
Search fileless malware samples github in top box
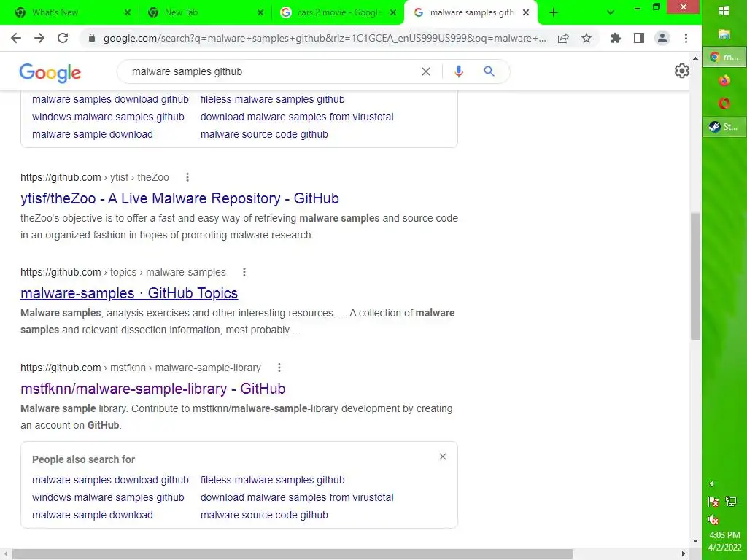coord(273,99)
